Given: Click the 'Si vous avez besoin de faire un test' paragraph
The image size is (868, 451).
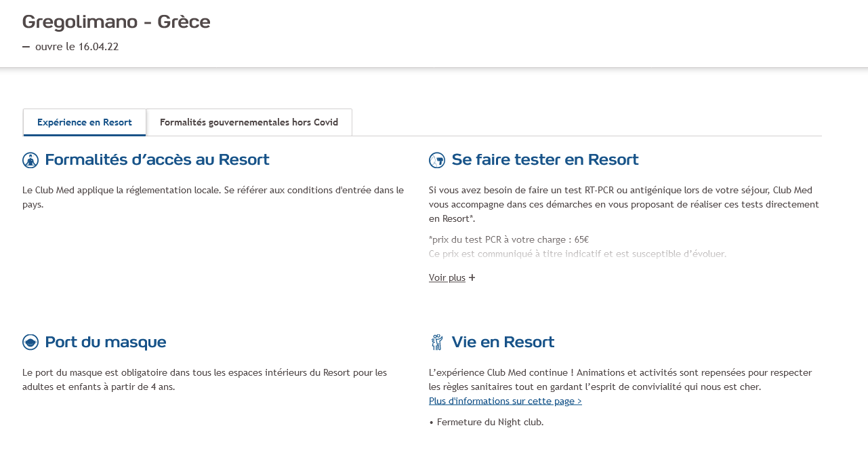Looking at the screenshot, I should (x=624, y=204).
